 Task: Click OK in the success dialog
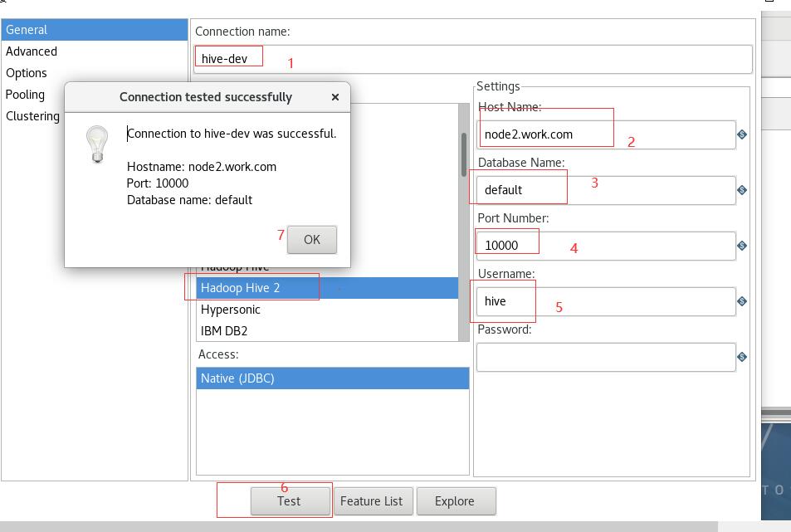[x=312, y=240]
